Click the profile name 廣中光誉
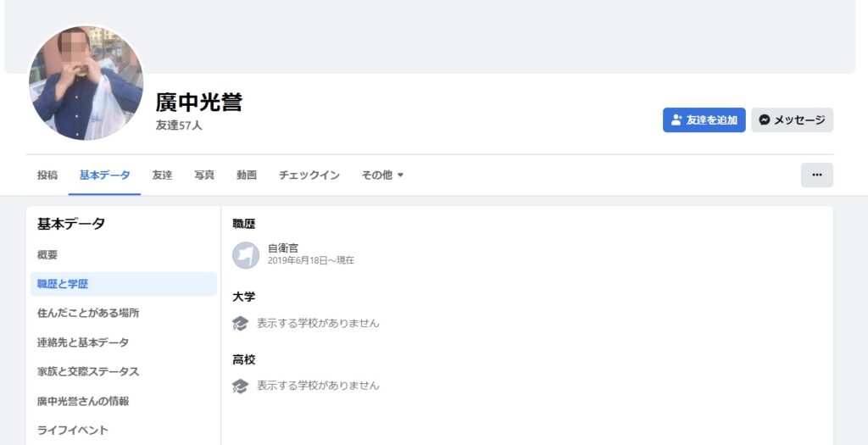 (x=198, y=102)
